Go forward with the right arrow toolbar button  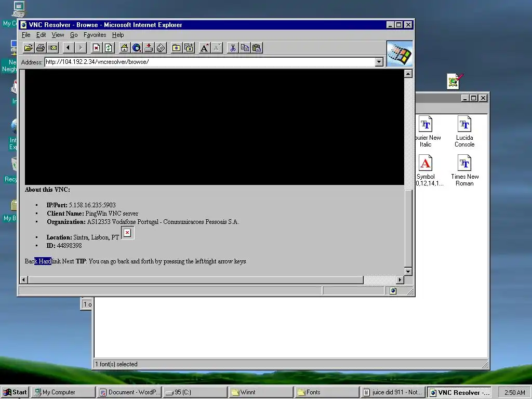coord(81,48)
